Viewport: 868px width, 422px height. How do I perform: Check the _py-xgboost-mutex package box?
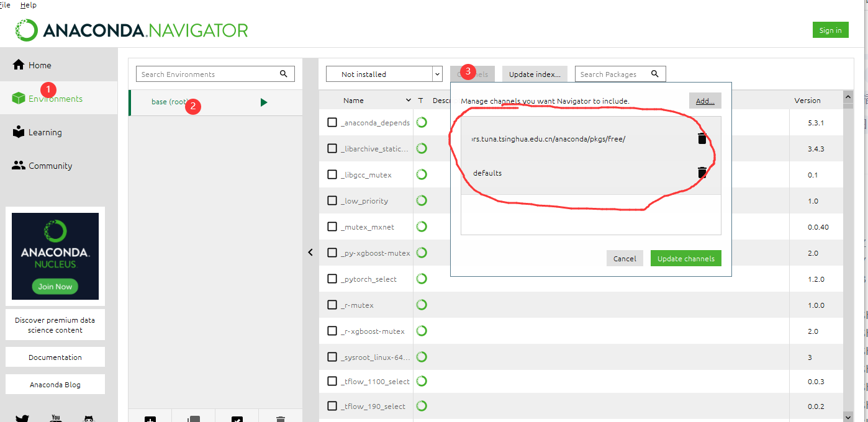(x=332, y=253)
